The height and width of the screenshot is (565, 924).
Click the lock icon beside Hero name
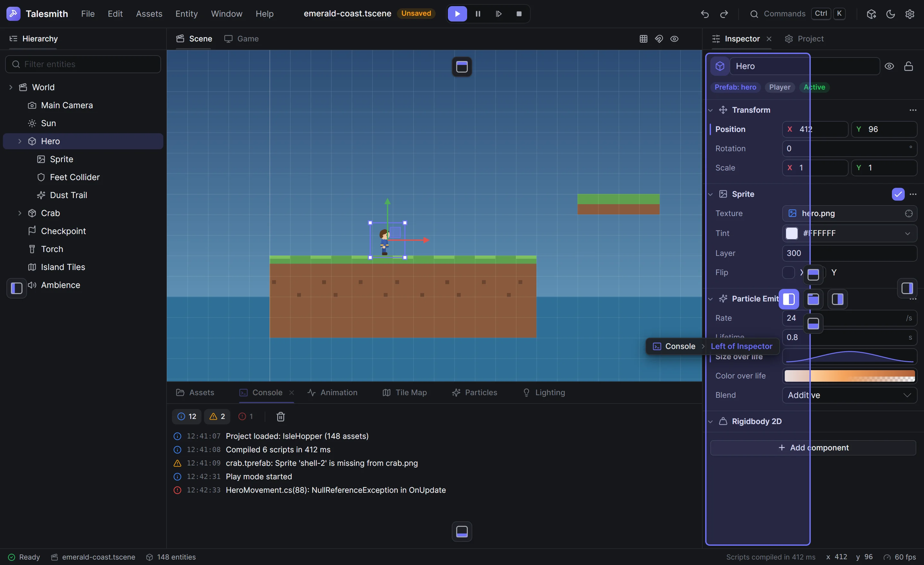[908, 66]
